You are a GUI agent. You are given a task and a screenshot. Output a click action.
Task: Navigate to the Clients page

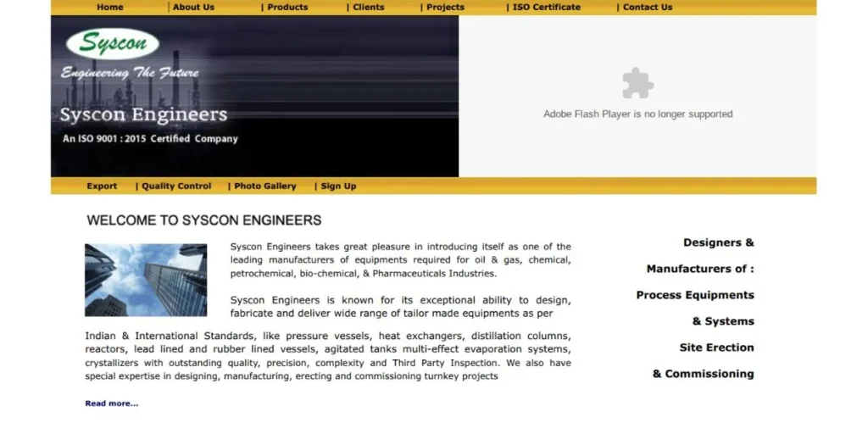coord(368,7)
